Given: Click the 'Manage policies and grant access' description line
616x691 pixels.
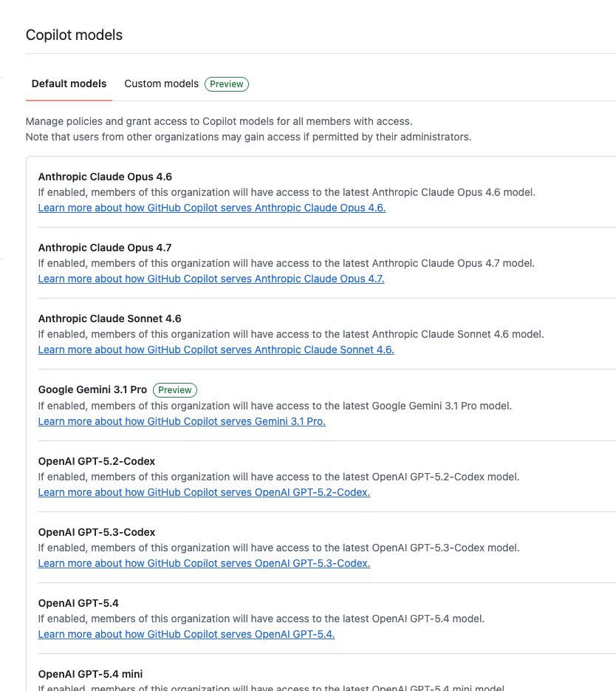Looking at the screenshot, I should tap(219, 121).
